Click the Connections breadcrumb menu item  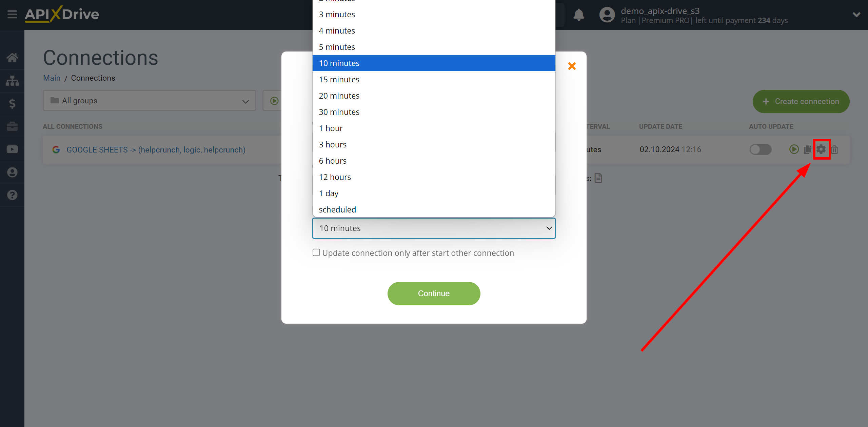93,78
